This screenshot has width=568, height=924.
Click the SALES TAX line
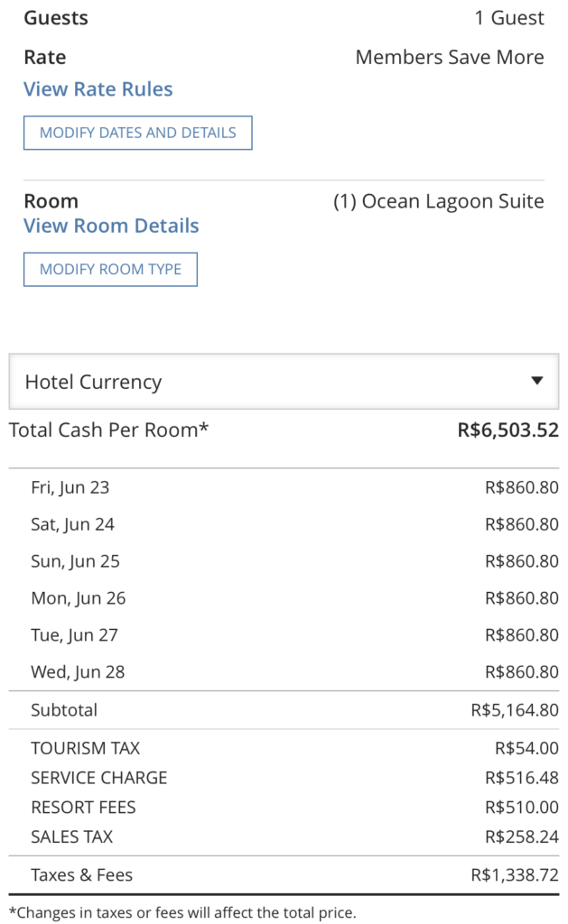click(x=284, y=836)
